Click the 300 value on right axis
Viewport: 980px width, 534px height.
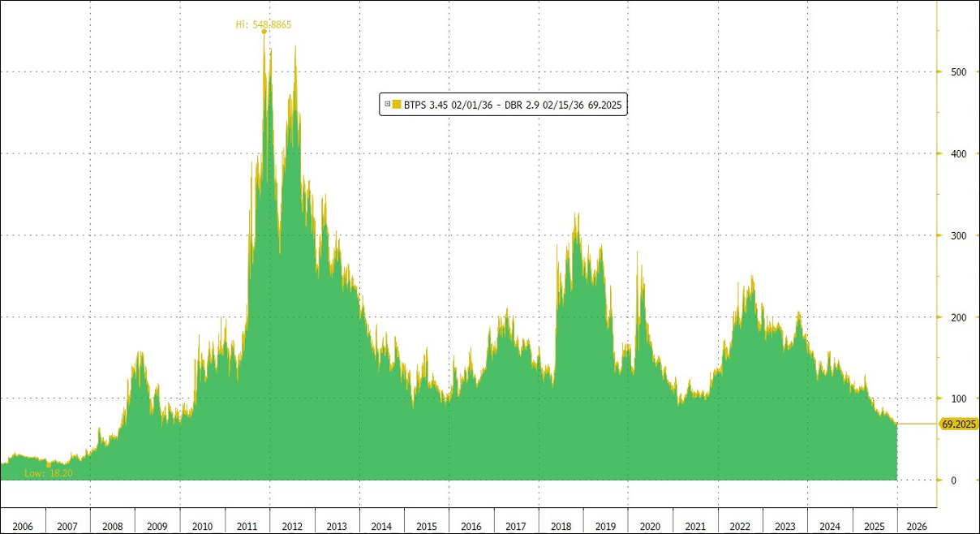(961, 235)
